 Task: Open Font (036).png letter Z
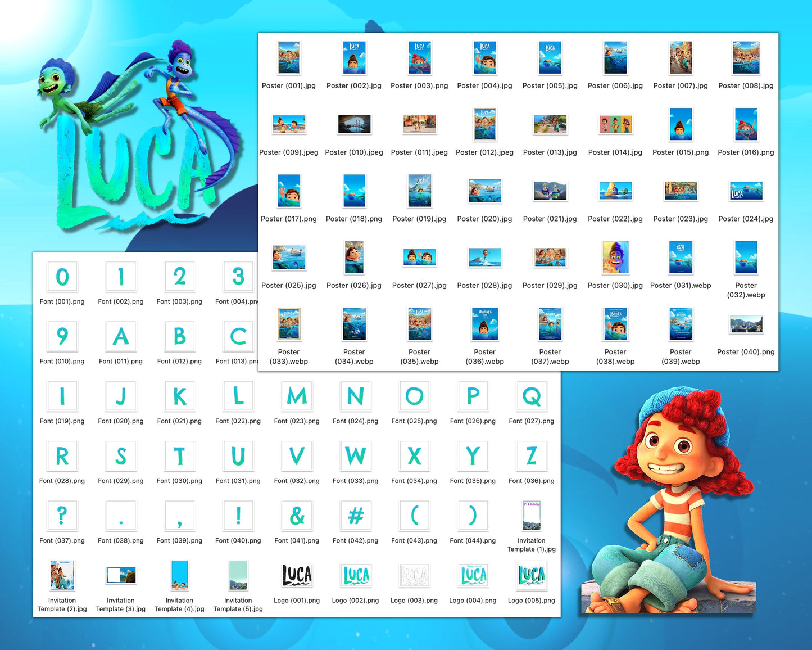(530, 457)
